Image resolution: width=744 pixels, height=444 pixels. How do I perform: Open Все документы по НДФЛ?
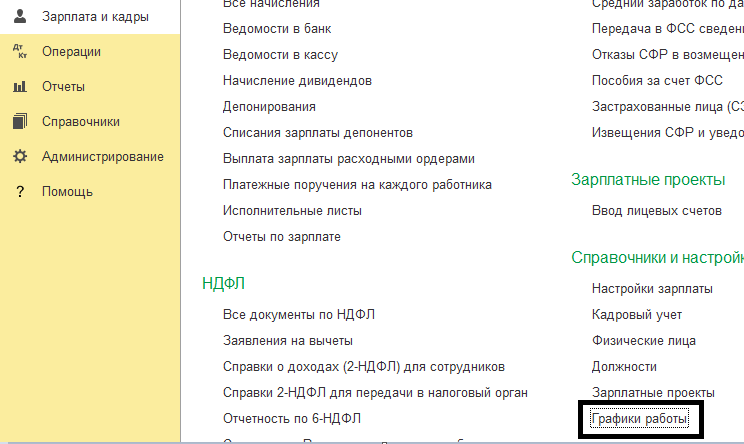point(299,314)
